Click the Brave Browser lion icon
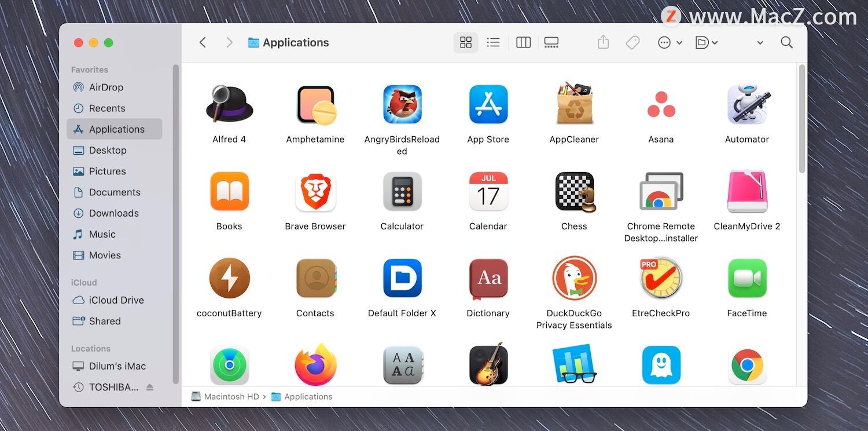The image size is (868, 431). point(315,191)
